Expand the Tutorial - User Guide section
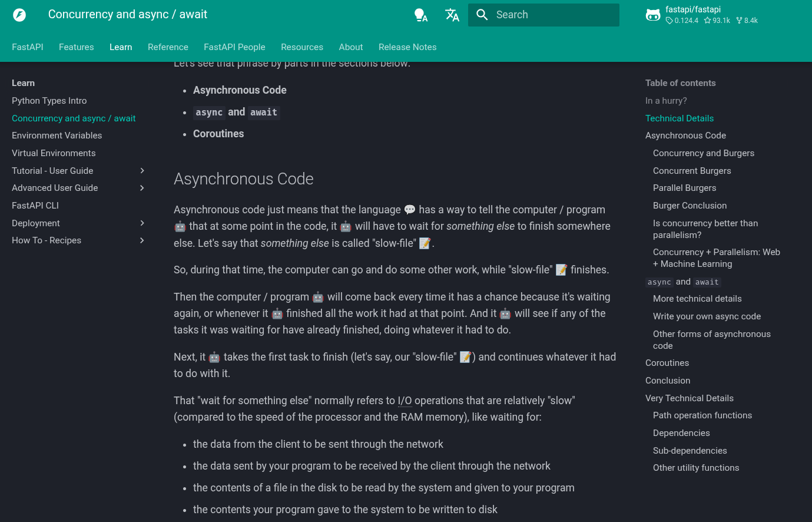 coord(142,171)
